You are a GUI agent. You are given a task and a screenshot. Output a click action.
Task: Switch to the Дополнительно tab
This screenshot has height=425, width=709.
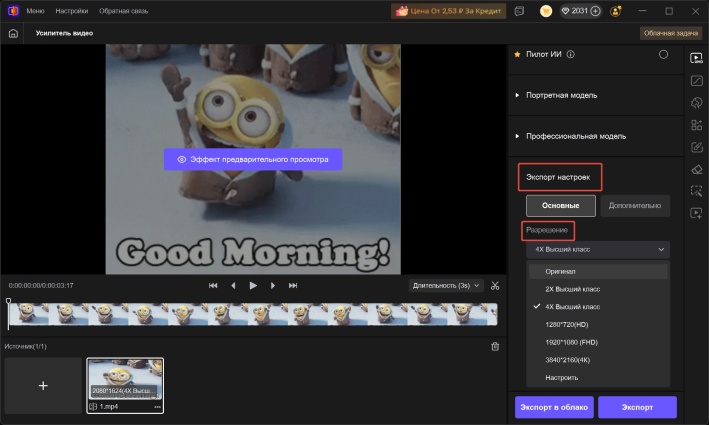tap(635, 206)
